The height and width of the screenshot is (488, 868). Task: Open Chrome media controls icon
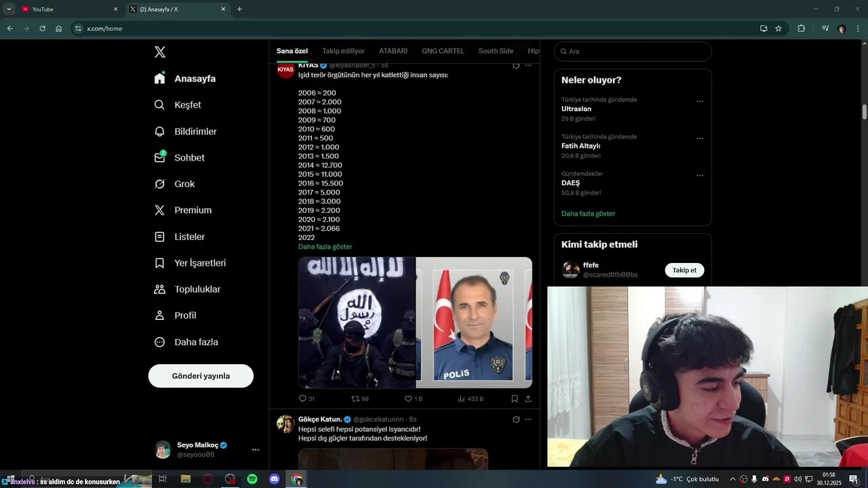tap(825, 28)
